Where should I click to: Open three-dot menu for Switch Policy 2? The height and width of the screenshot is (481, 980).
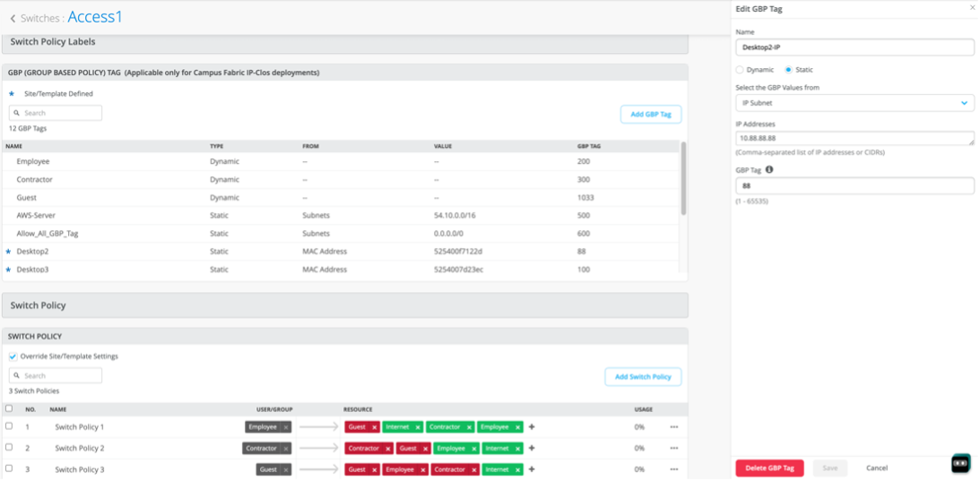pyautogui.click(x=673, y=448)
